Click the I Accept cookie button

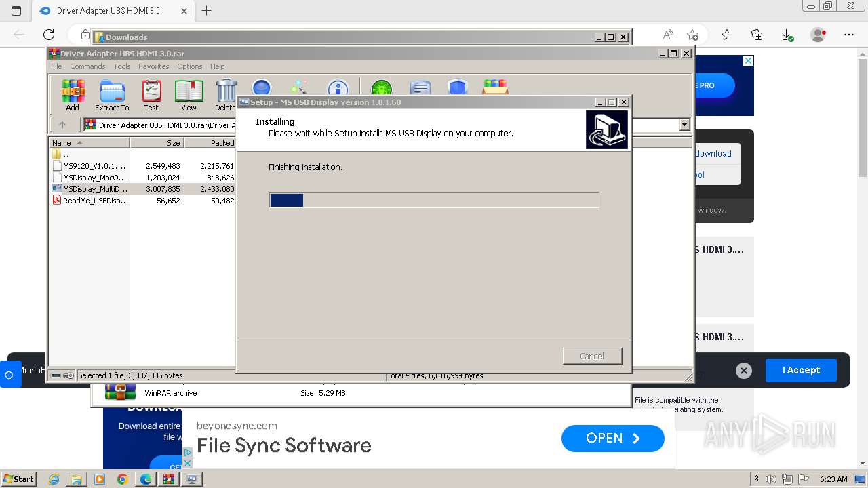pos(801,370)
